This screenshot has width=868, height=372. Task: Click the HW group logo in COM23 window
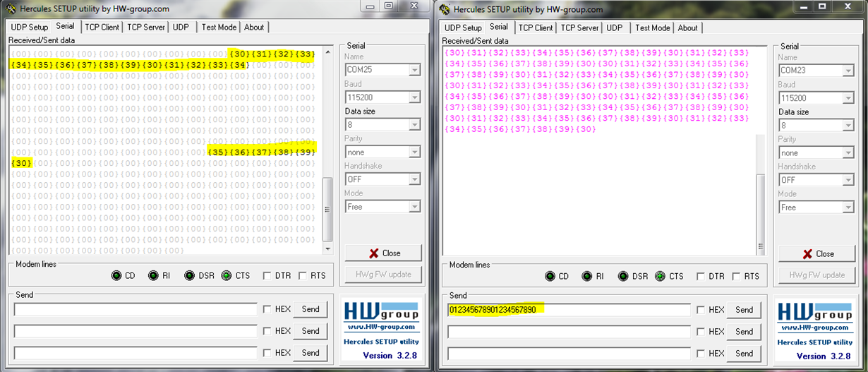[815, 311]
